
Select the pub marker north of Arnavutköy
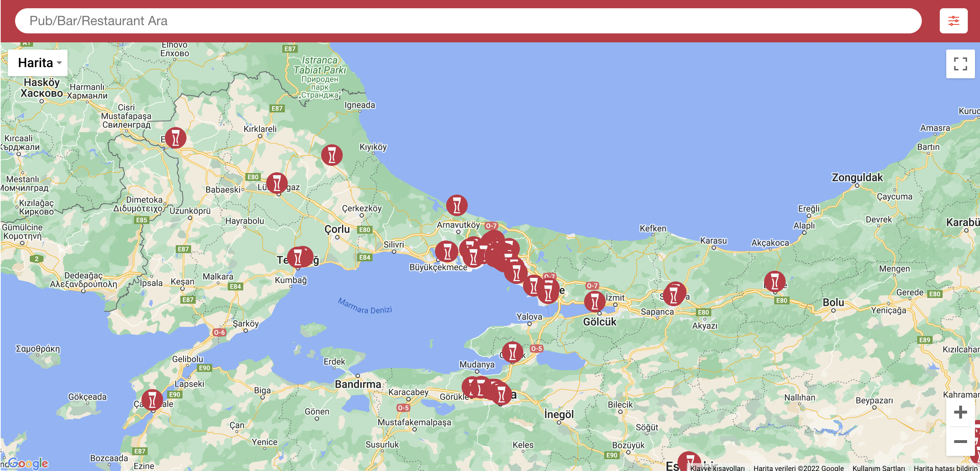[x=457, y=205]
